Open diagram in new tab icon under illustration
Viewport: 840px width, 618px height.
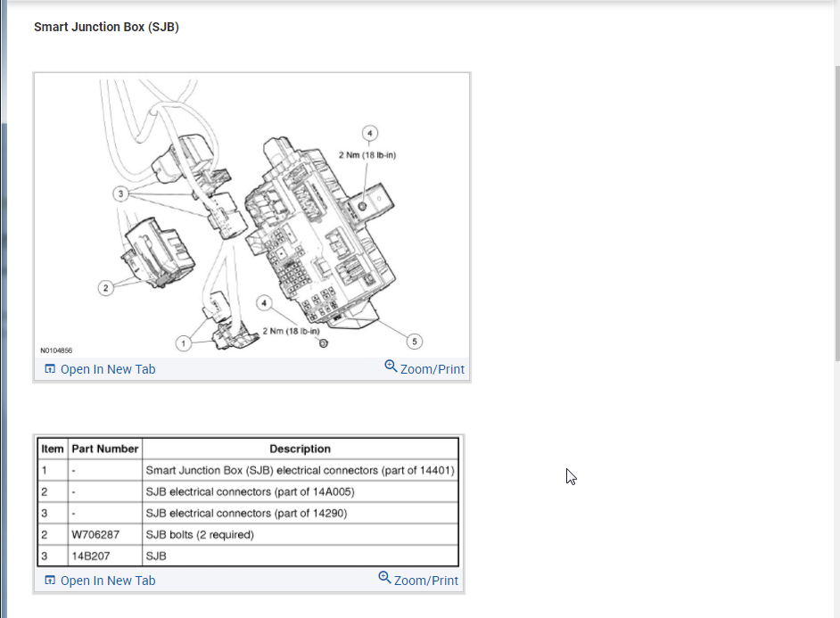(50, 369)
